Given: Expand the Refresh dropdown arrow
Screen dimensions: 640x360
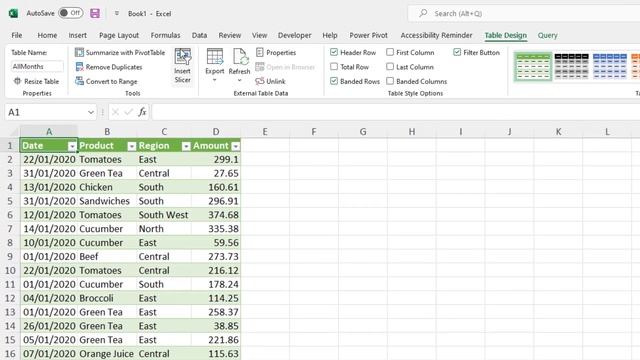Looking at the screenshot, I should click(x=240, y=80).
